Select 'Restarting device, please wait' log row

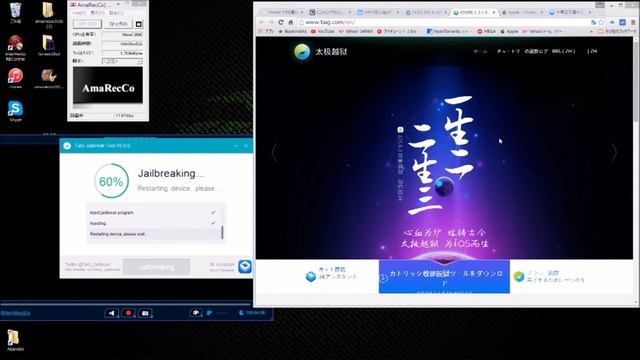click(153, 234)
